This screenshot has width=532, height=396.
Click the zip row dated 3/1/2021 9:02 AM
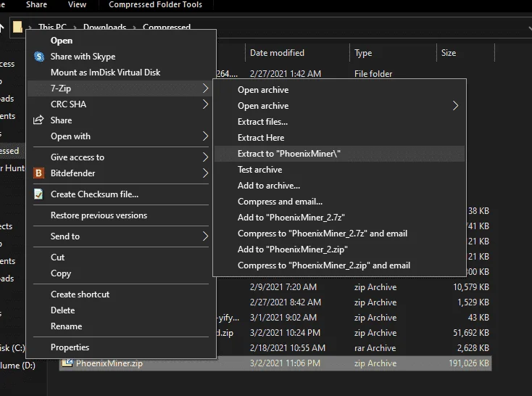click(x=354, y=318)
